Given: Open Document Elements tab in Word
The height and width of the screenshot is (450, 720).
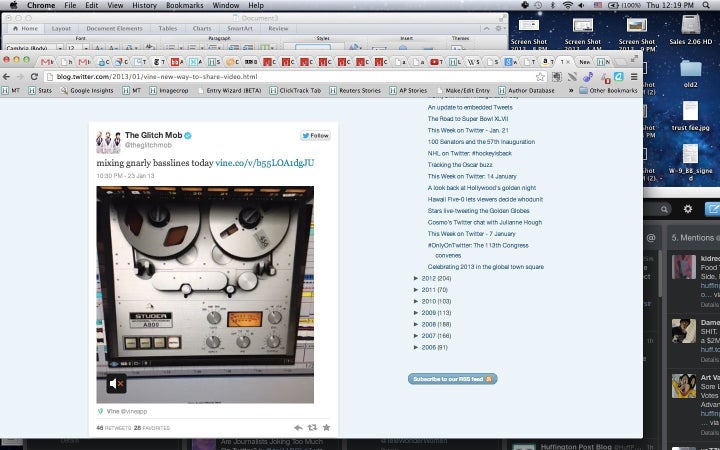Looking at the screenshot, I should tap(114, 28).
